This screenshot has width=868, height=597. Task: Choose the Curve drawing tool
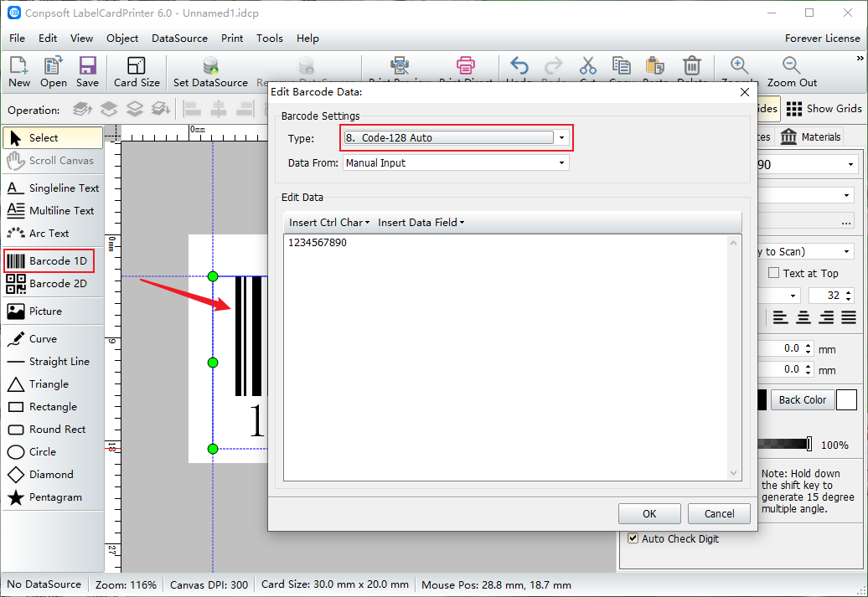[53, 338]
